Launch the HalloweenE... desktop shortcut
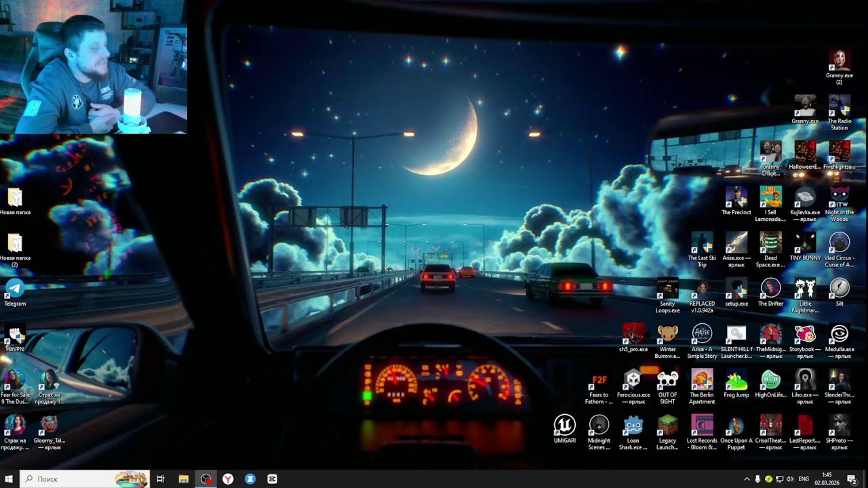868x488 pixels. pos(805,155)
